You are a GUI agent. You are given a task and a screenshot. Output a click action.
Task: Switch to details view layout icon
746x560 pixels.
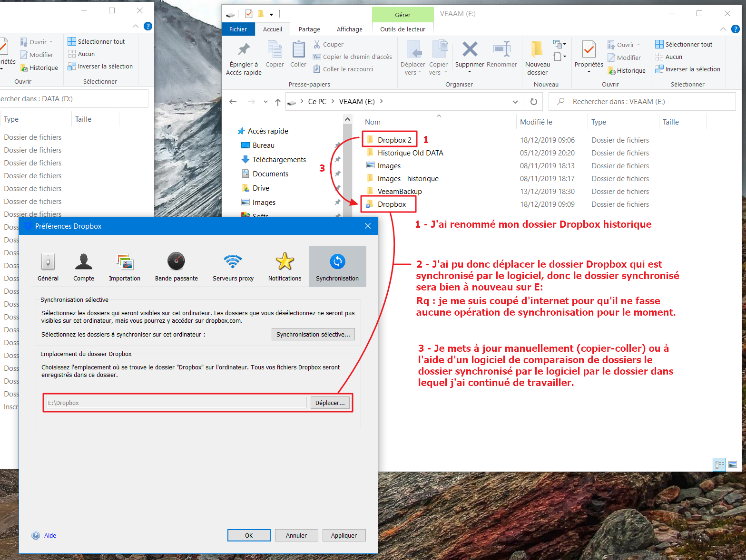[720, 464]
